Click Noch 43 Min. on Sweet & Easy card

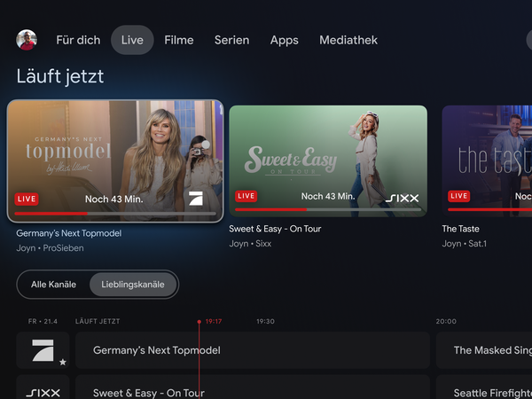click(328, 196)
